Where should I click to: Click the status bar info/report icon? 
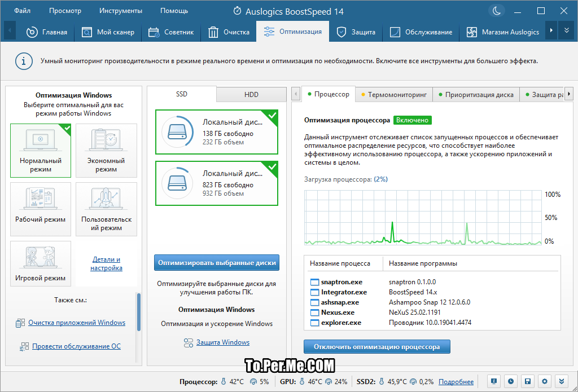tap(494, 381)
